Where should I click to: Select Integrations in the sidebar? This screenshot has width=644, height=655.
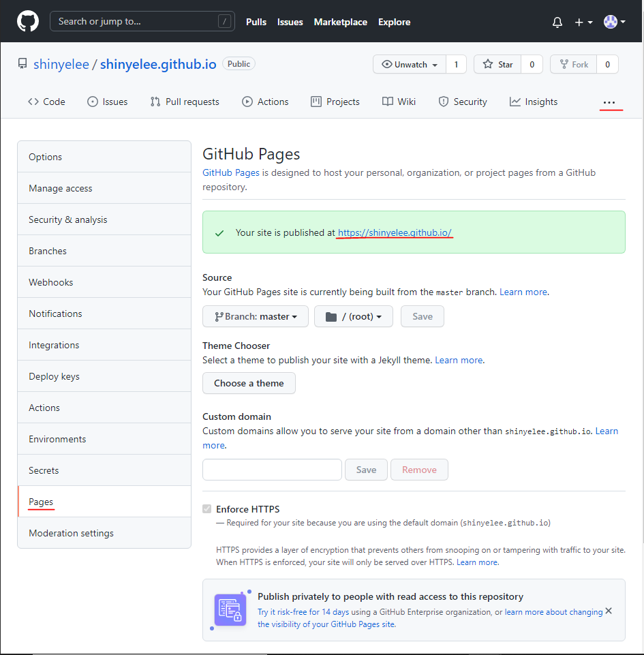(104, 345)
